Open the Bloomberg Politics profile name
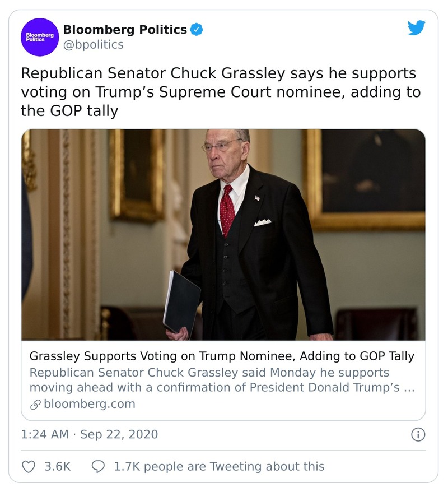448x492 pixels. click(x=125, y=27)
